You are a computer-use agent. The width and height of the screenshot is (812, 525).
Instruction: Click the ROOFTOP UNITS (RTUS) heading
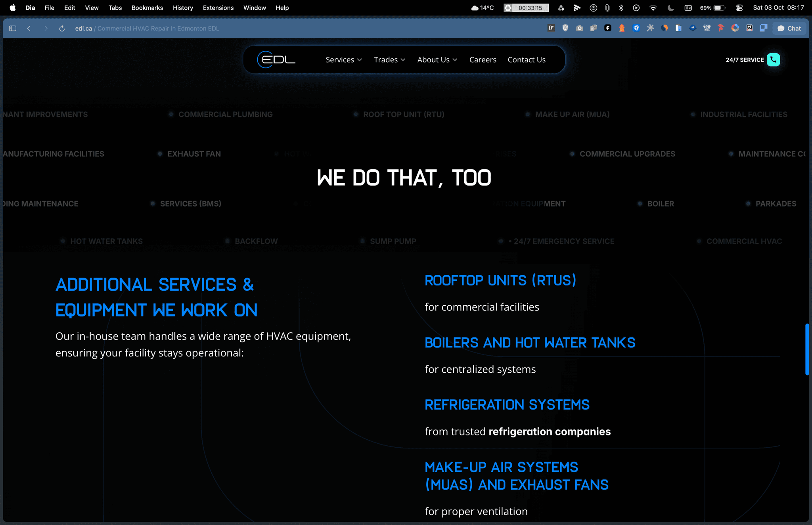(x=500, y=280)
